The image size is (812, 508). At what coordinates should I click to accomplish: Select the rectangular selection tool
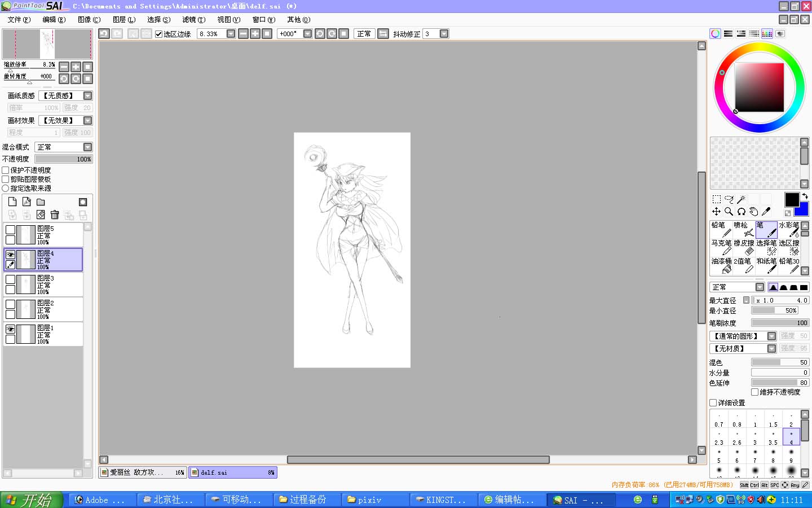(x=716, y=199)
